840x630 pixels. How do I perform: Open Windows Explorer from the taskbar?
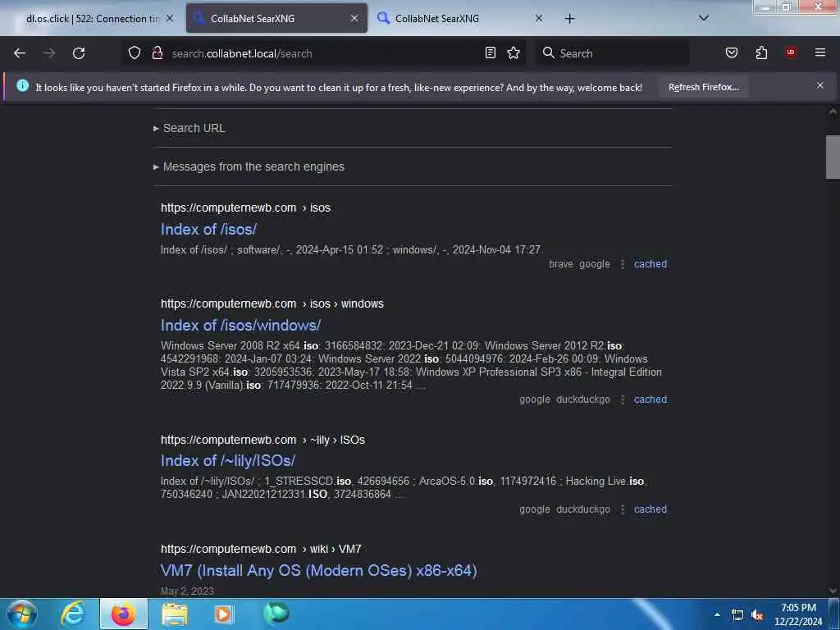[175, 614]
